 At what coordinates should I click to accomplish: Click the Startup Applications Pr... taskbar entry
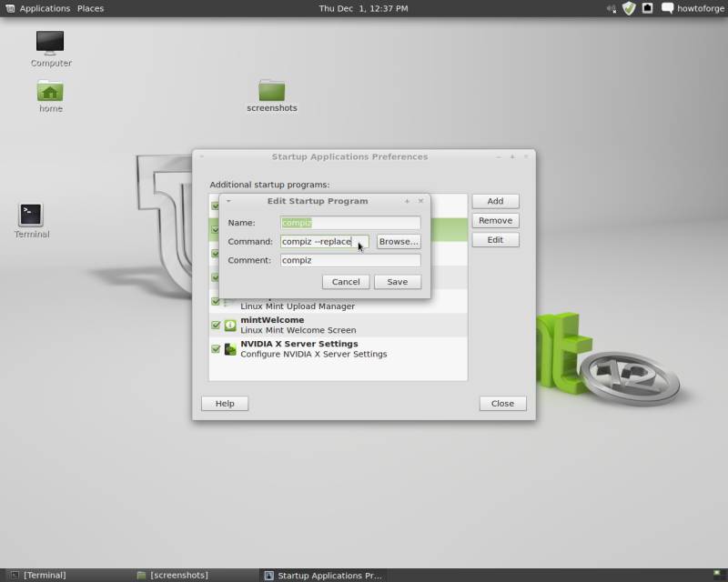click(x=324, y=575)
